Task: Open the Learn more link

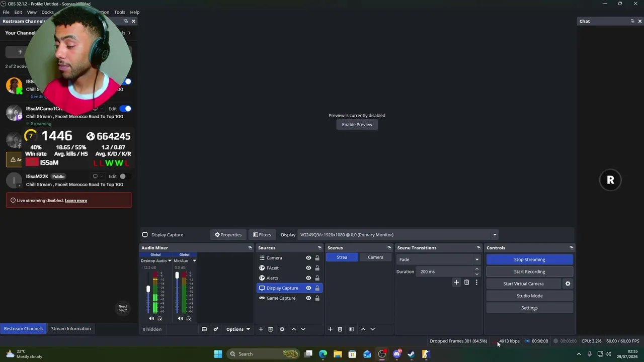Action: (x=76, y=201)
